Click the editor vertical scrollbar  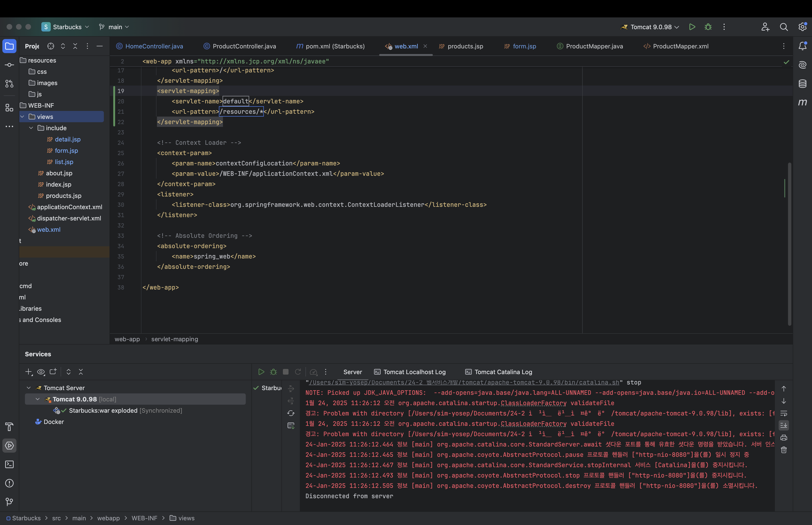[789, 244]
